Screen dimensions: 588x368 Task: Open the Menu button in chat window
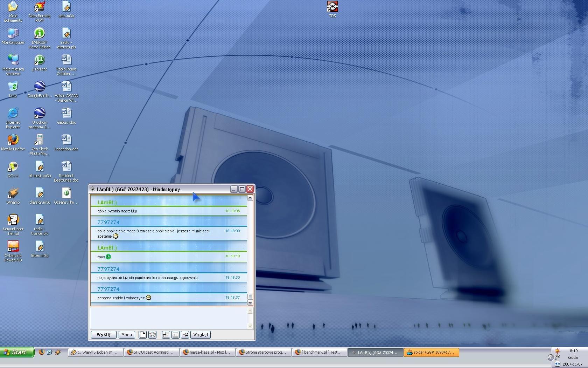126,335
